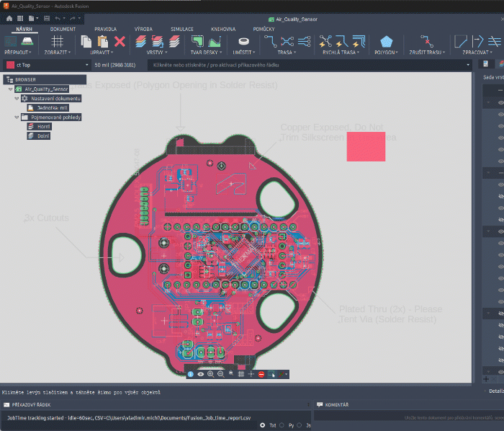
Task: Select the Horní named view
Action: (x=40, y=127)
